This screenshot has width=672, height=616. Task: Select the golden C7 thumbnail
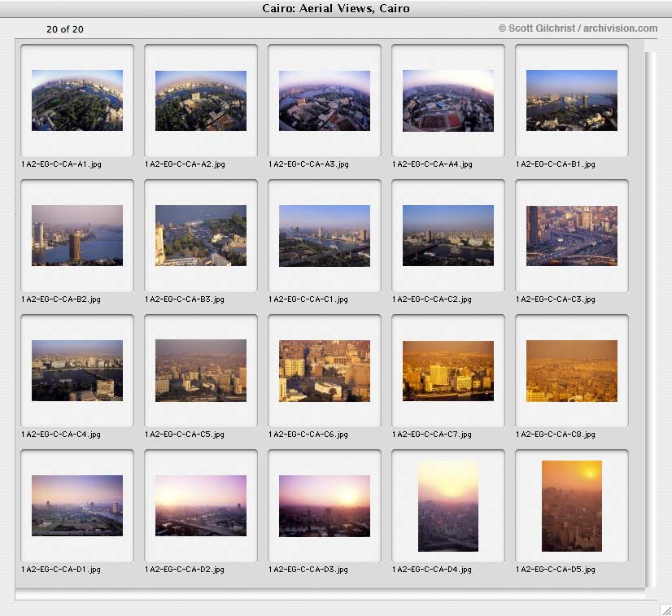[447, 370]
